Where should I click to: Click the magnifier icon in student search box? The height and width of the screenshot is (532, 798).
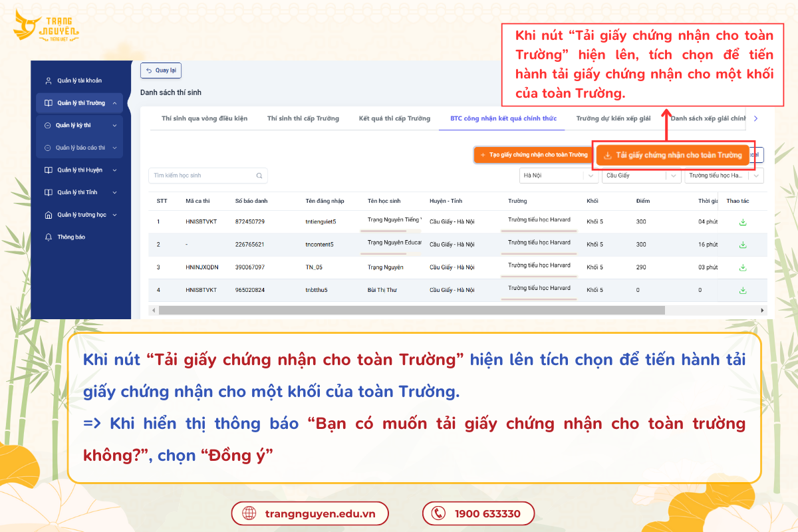pos(259,176)
